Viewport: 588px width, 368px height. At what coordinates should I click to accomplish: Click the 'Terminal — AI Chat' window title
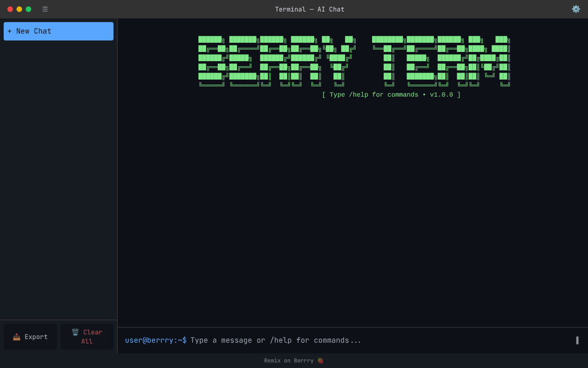click(310, 9)
